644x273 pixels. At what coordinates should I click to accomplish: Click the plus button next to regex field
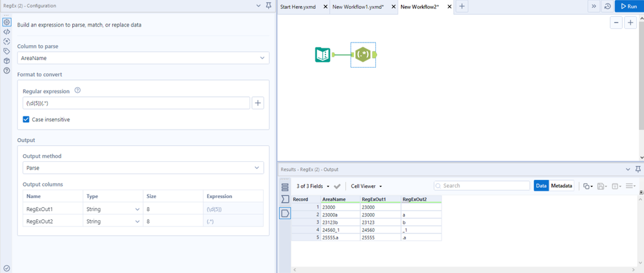point(258,103)
